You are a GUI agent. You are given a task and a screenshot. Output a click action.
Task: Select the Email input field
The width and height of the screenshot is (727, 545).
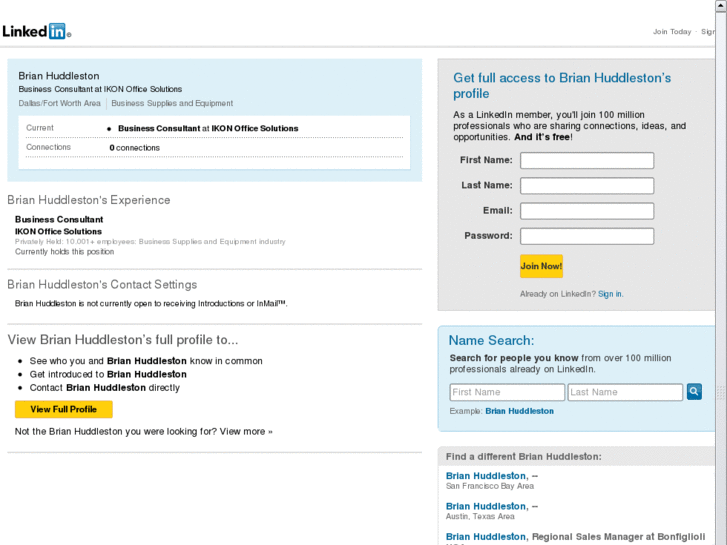[587, 211]
